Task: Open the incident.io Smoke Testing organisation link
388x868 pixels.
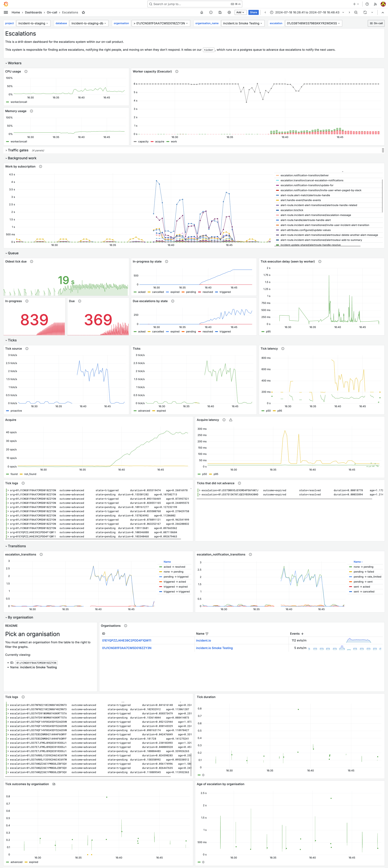Action: click(214, 648)
